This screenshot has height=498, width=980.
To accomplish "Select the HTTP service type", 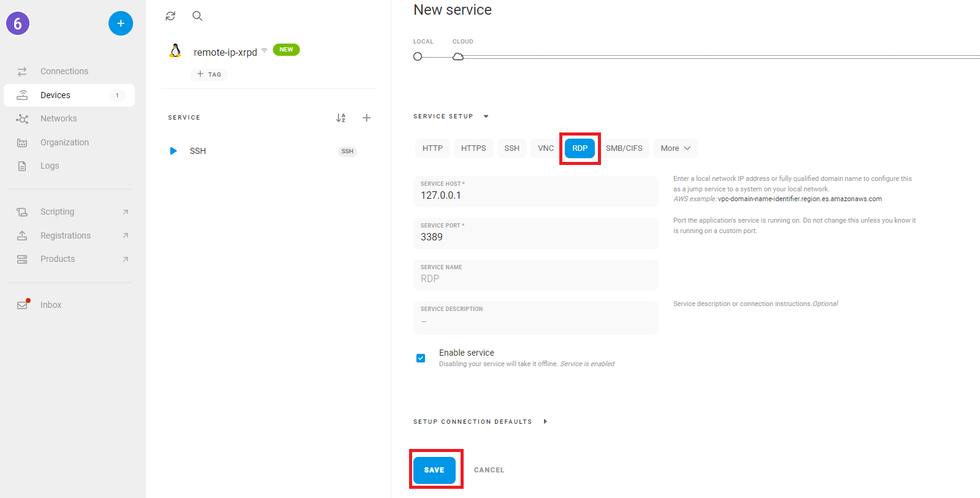I will 432,148.
